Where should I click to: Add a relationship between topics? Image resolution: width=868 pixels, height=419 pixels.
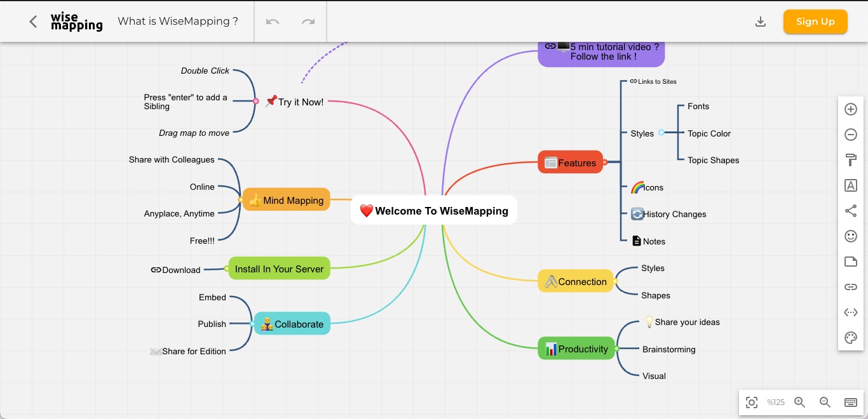tap(851, 312)
